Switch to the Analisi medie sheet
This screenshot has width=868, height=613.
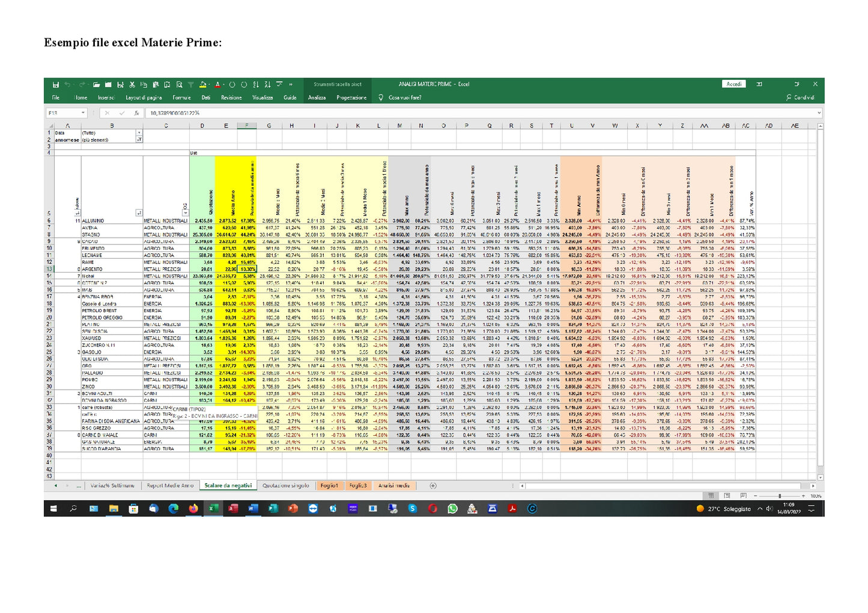pyautogui.click(x=394, y=485)
